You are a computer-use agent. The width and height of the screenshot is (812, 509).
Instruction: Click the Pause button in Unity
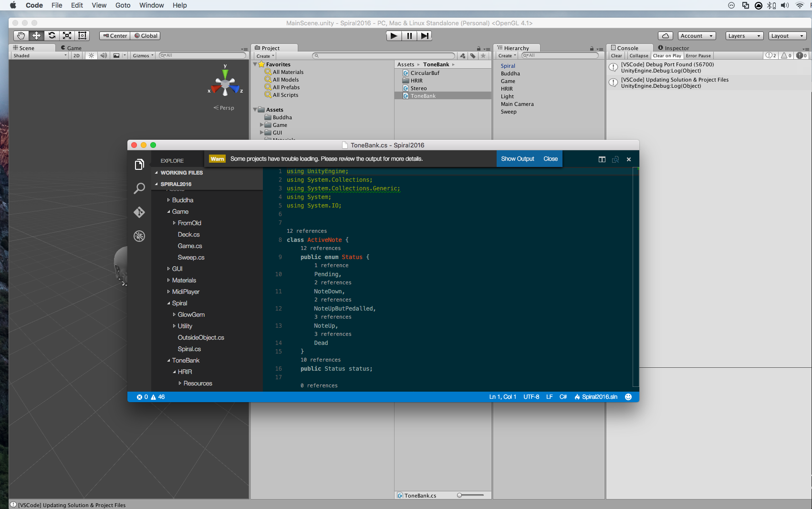click(x=409, y=36)
